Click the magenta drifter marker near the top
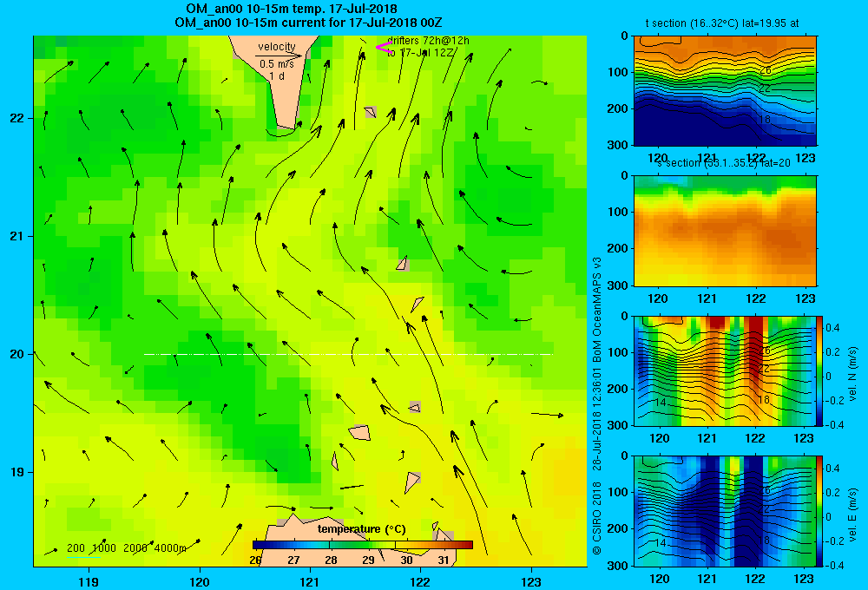 384,48
